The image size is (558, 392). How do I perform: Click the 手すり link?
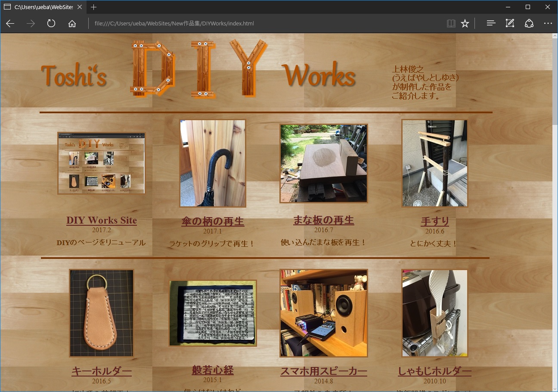pyautogui.click(x=434, y=221)
